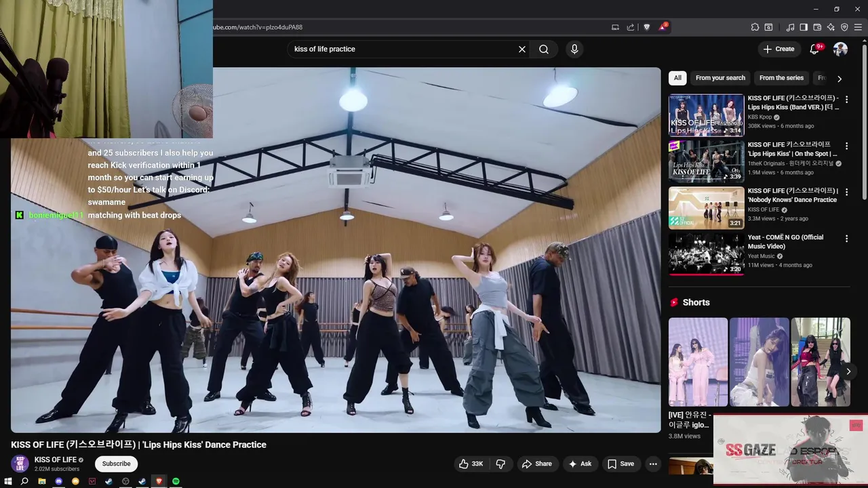Click the video player to pause
The height and width of the screenshot is (488, 868).
336,249
